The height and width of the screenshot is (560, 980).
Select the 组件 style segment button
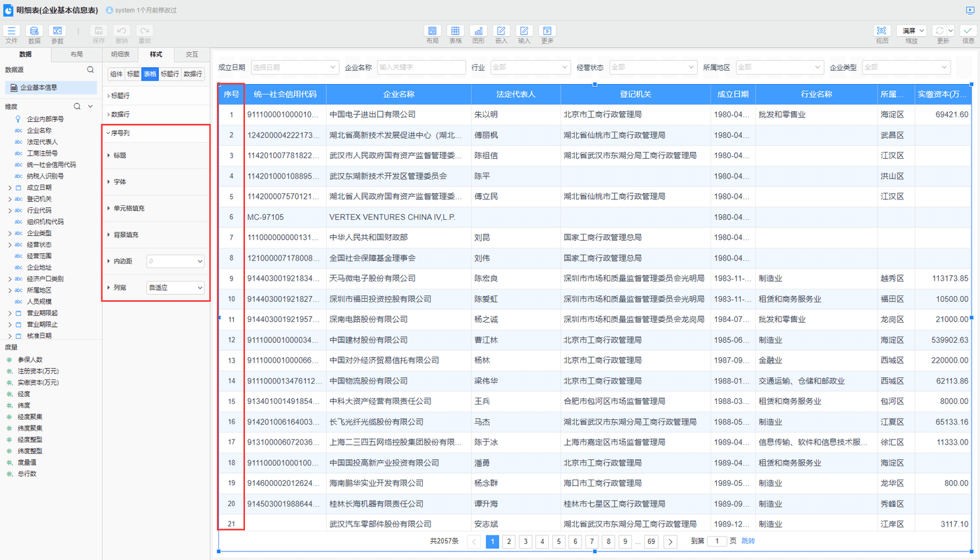click(x=116, y=74)
